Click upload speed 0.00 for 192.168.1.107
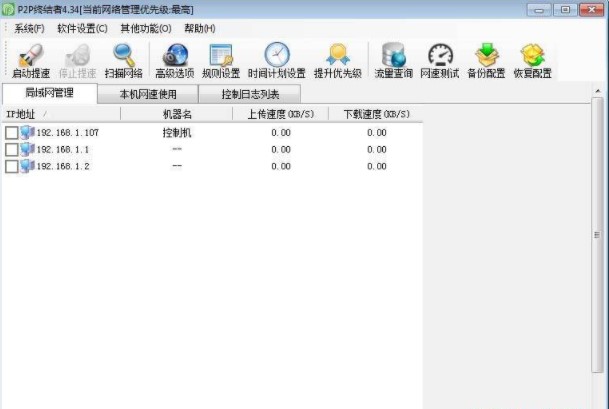The width and height of the screenshot is (609, 409). click(281, 133)
